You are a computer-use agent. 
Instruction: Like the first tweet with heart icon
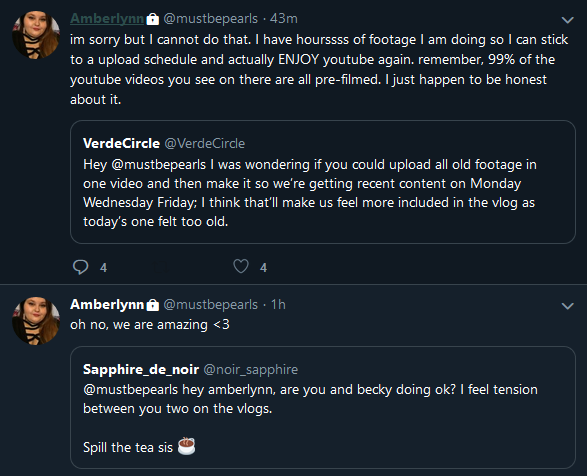point(241,266)
